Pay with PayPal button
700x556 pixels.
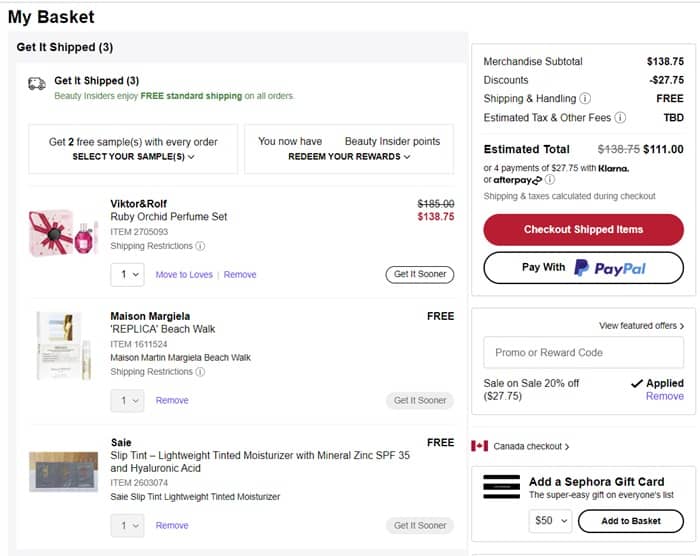click(583, 268)
